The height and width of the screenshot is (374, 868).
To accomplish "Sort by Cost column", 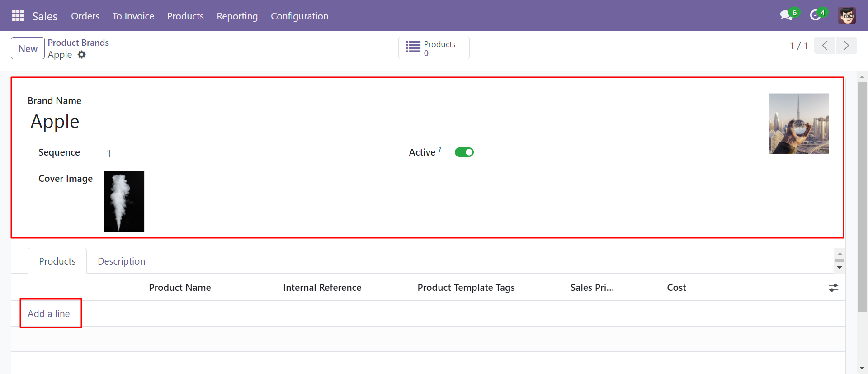I will click(676, 288).
